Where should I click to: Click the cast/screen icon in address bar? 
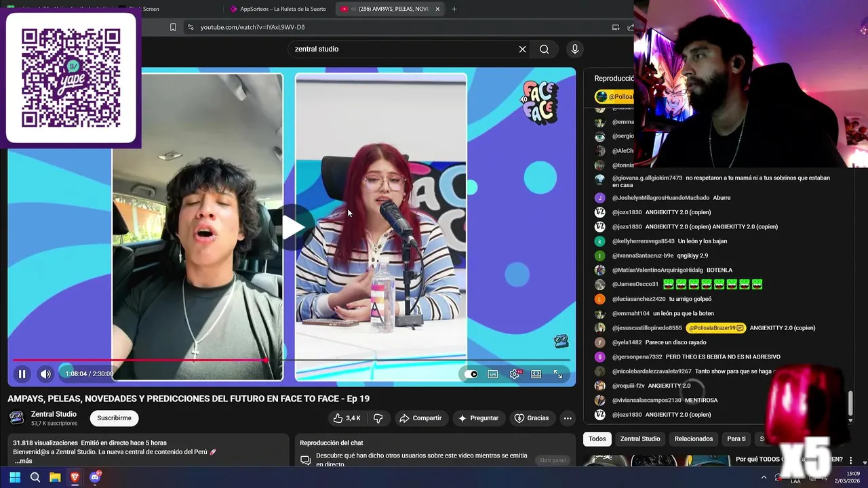(x=616, y=27)
